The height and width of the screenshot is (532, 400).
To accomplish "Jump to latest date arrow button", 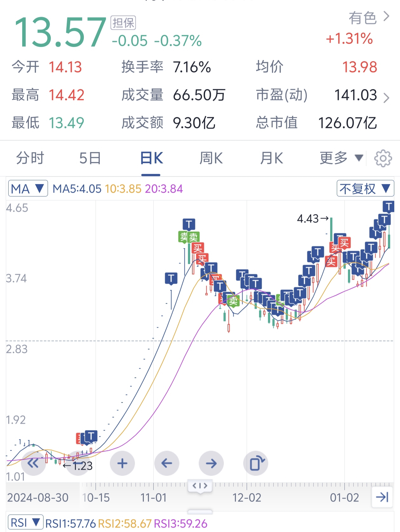I will pyautogui.click(x=382, y=497).
